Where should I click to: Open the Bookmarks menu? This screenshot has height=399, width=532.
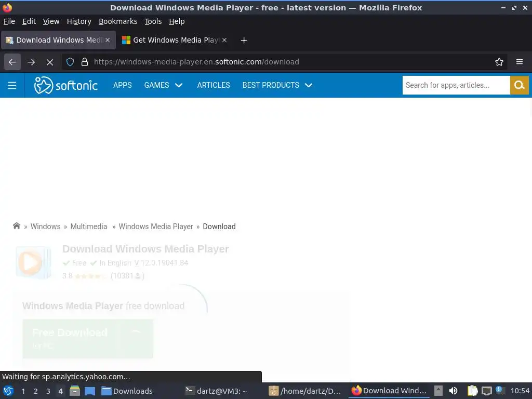[118, 21]
